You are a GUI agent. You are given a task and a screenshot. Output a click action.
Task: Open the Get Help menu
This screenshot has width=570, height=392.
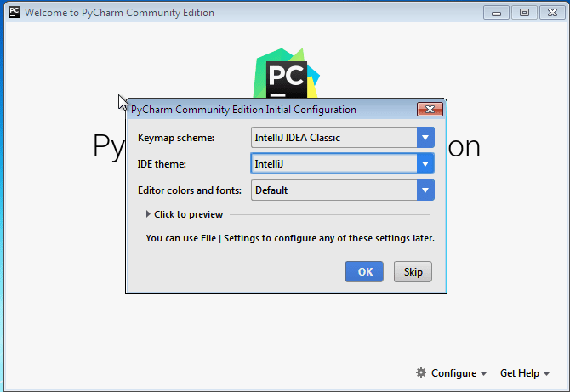[x=519, y=373]
